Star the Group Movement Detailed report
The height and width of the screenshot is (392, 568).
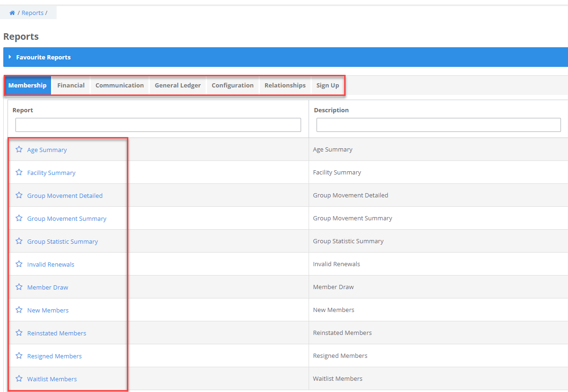[x=19, y=195]
